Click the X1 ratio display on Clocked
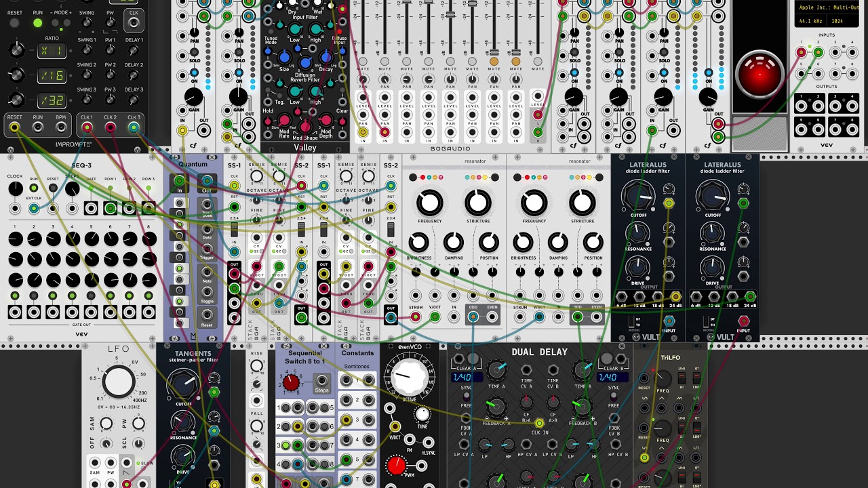 coord(51,52)
